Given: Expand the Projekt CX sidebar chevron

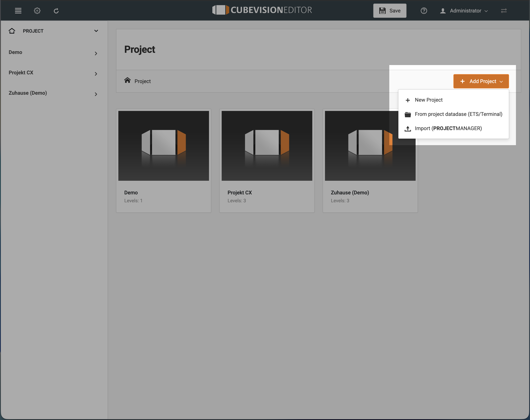Looking at the screenshot, I should click(x=96, y=74).
